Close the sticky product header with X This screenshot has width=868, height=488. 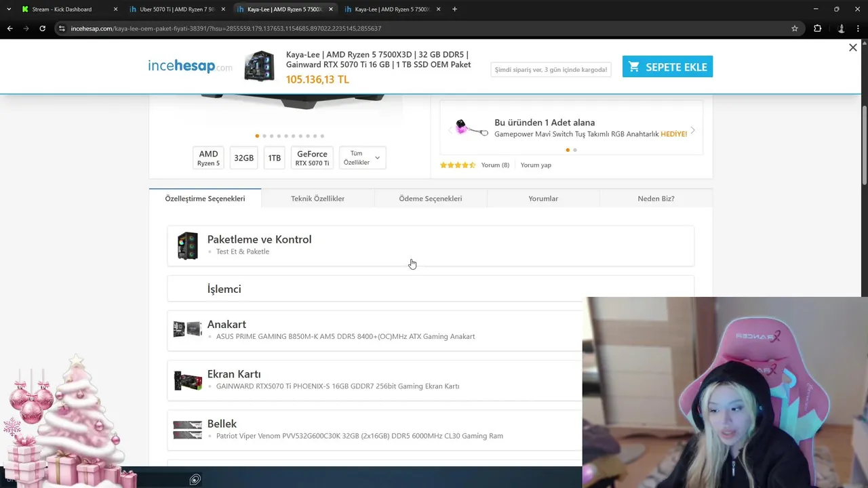(x=853, y=47)
